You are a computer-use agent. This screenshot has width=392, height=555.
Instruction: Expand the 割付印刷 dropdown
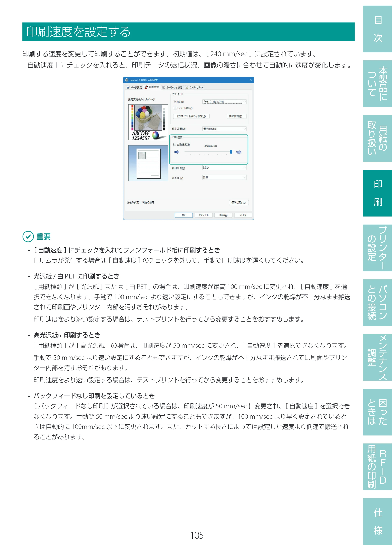pos(224,167)
